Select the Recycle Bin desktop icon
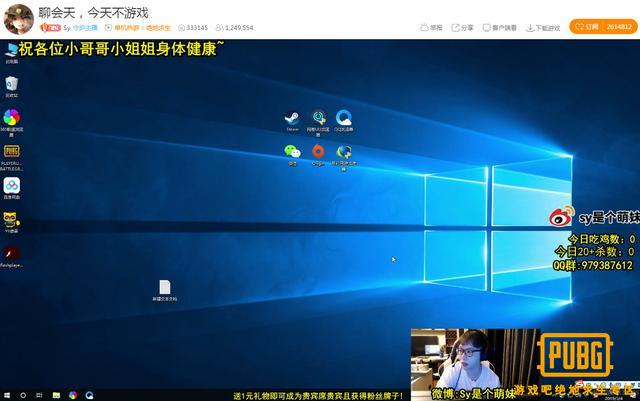Screen dimensions: 640x401 click(x=11, y=86)
